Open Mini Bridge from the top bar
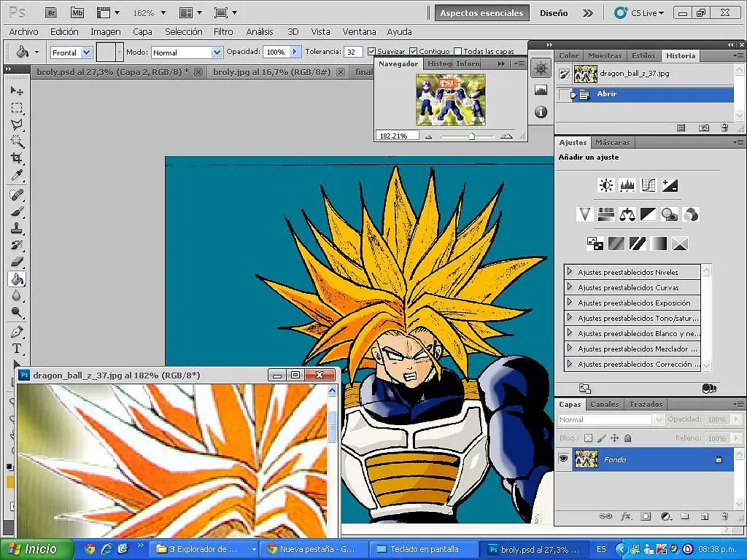This screenshot has height=560, width=747. click(77, 13)
